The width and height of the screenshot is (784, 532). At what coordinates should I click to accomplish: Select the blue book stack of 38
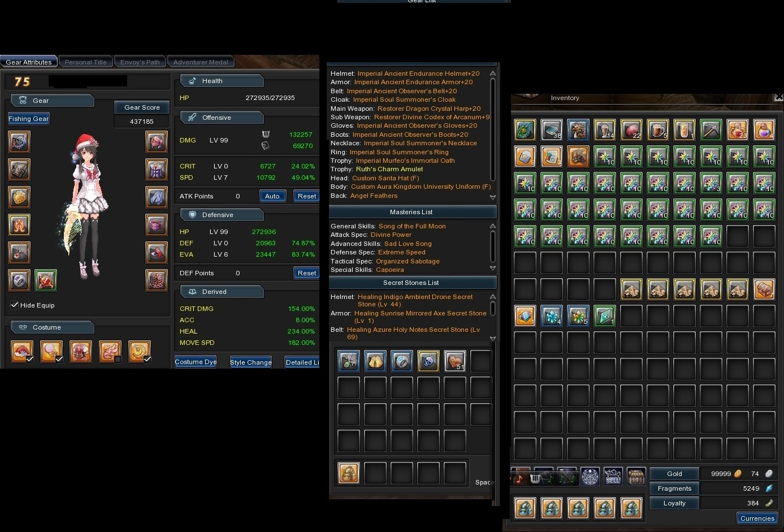(x=552, y=130)
